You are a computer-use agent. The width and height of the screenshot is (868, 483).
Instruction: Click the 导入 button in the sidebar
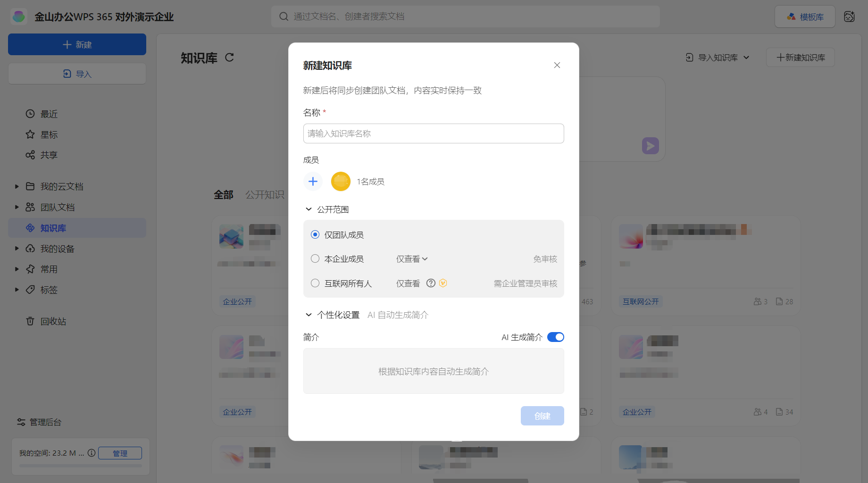point(77,74)
